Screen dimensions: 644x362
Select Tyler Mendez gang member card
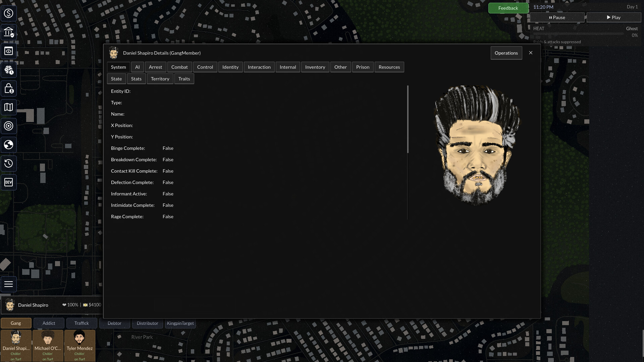pos(79,346)
